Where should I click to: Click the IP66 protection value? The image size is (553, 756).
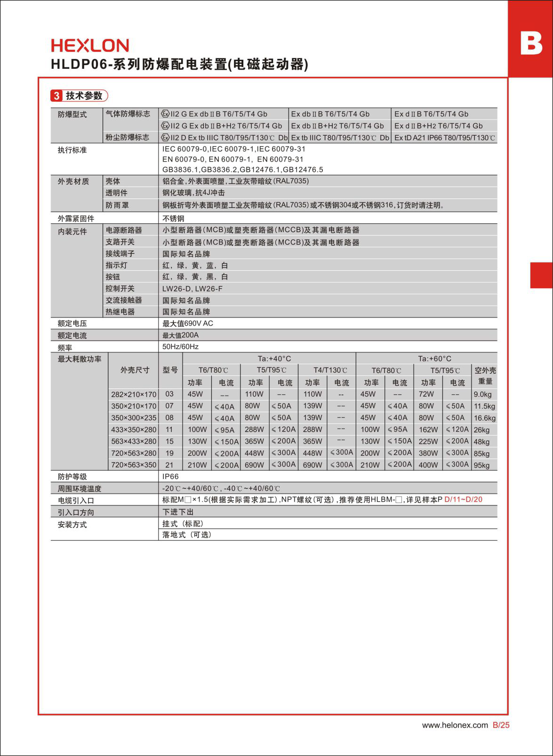(170, 477)
